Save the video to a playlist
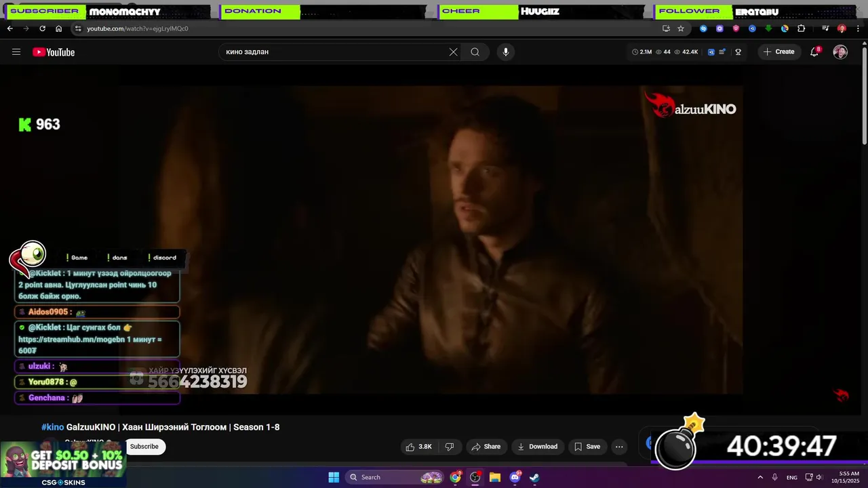The image size is (868, 488). 587,447
